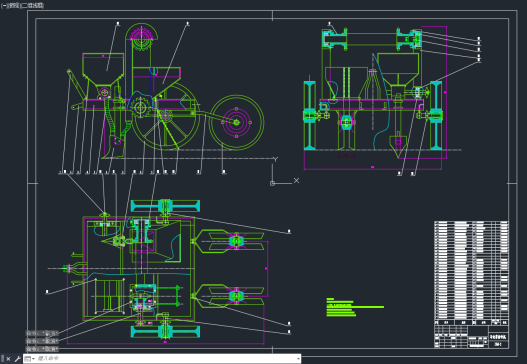Select the green technical notes text
Image resolution: width=527 pixels, height=364 pixels.
click(355, 307)
